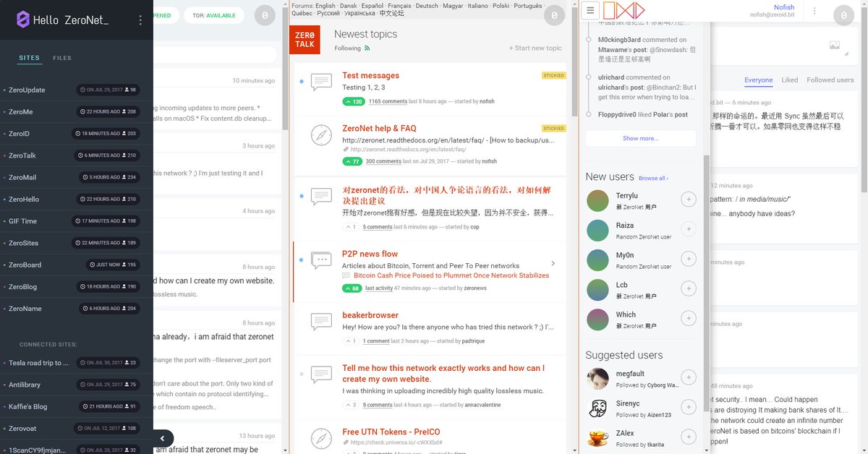
Task: Click the compass icon for Free UTN Tokens topic
Action: pos(321,439)
